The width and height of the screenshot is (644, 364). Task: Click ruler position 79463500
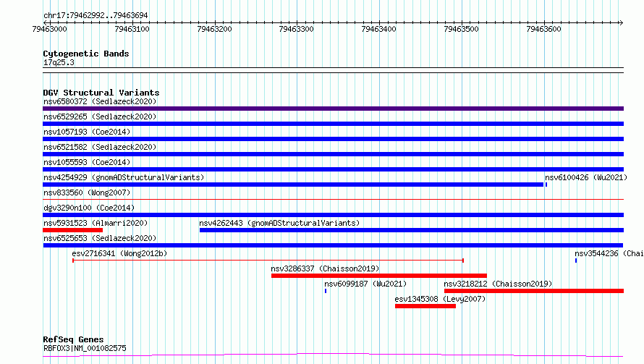[x=461, y=29]
